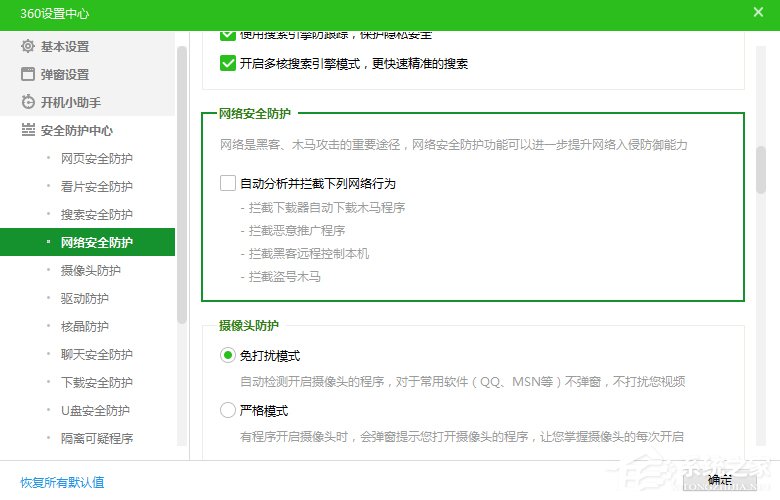
Task: Select 摄像头防护 sidebar item
Action: [90, 271]
